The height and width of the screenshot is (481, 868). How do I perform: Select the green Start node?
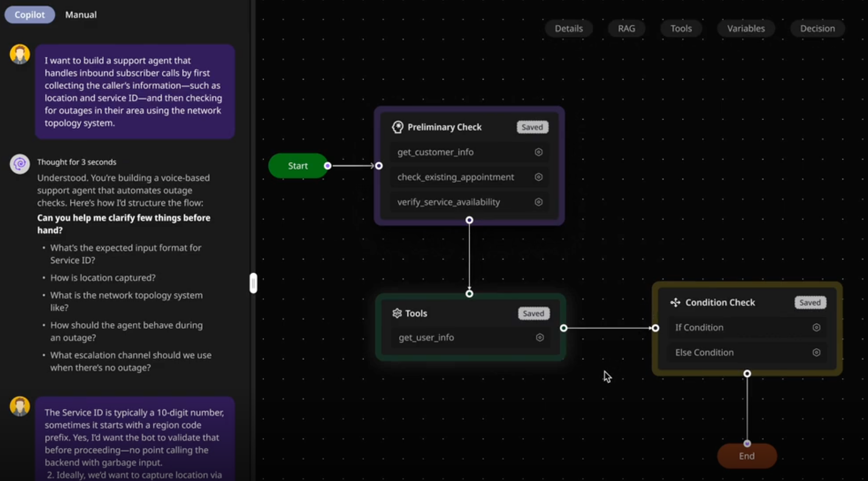point(298,166)
